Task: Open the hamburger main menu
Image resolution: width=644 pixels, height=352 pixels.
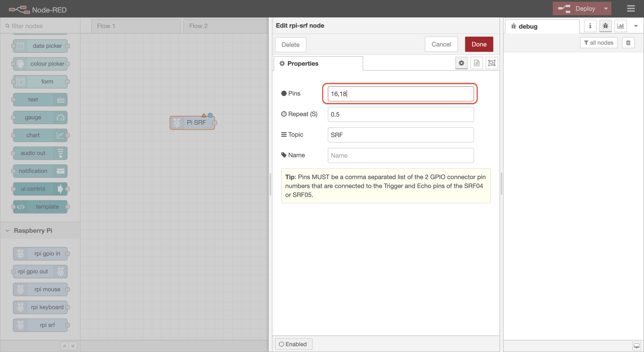Action: (x=631, y=9)
